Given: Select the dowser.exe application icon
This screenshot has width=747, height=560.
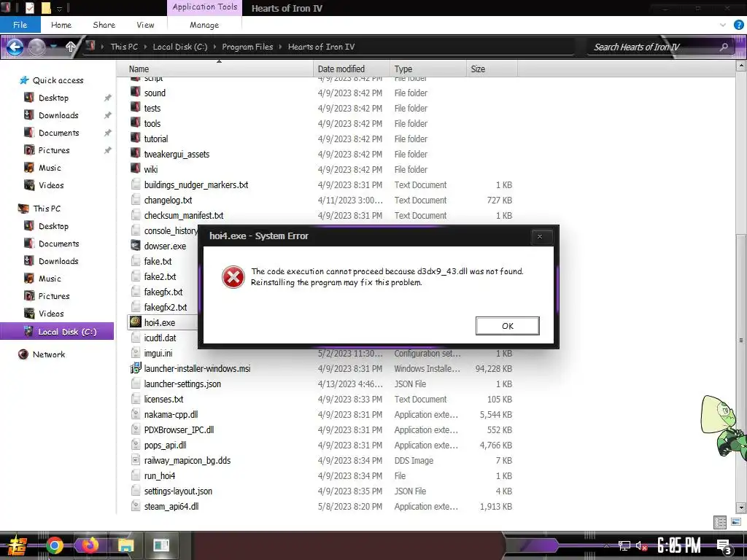Looking at the screenshot, I should click(136, 245).
